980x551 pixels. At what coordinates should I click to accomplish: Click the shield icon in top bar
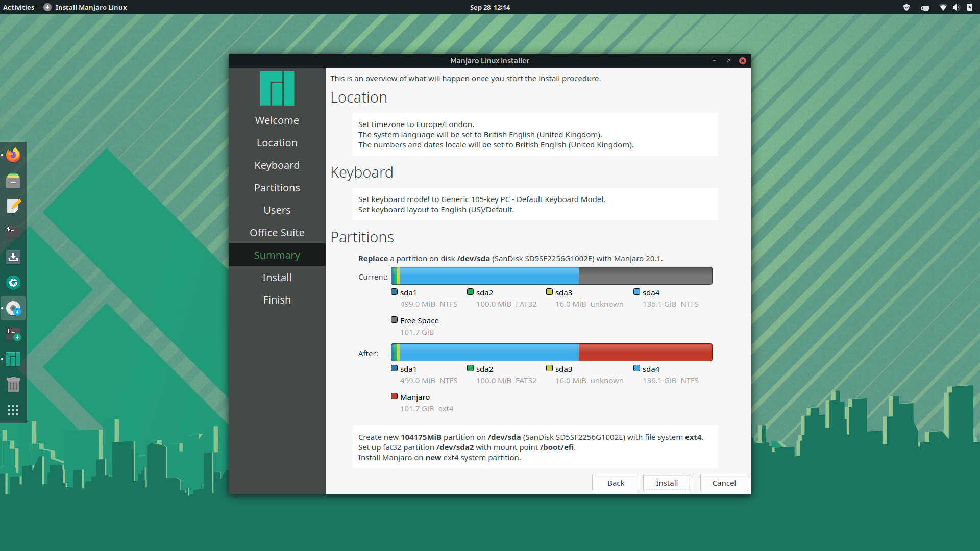(906, 7)
